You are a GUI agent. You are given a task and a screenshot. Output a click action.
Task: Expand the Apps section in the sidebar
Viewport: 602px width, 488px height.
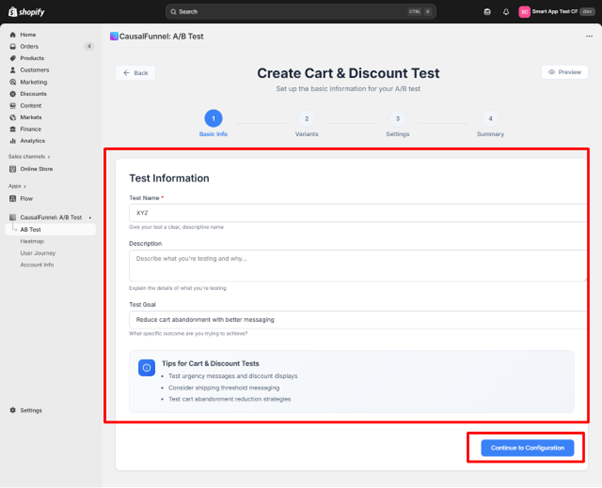point(17,186)
